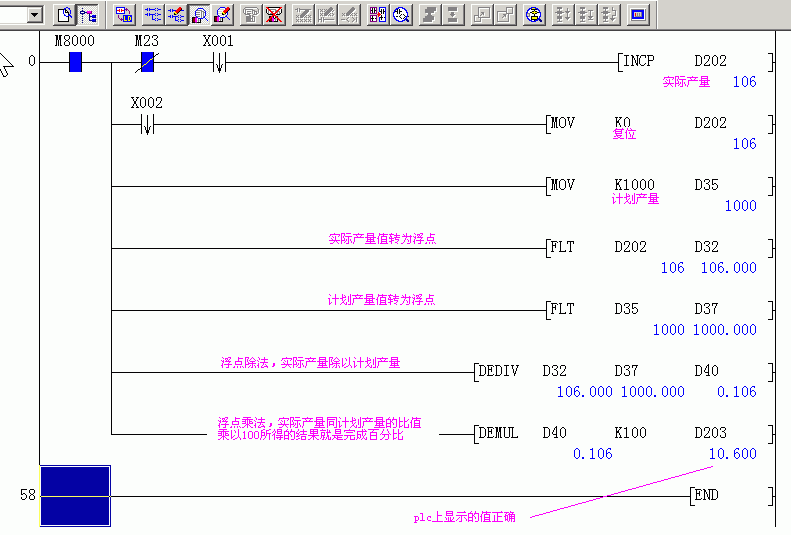Screen dimensions: 791x535
Task: Click the comment 计划产量值转为浮点
Action: coord(381,300)
